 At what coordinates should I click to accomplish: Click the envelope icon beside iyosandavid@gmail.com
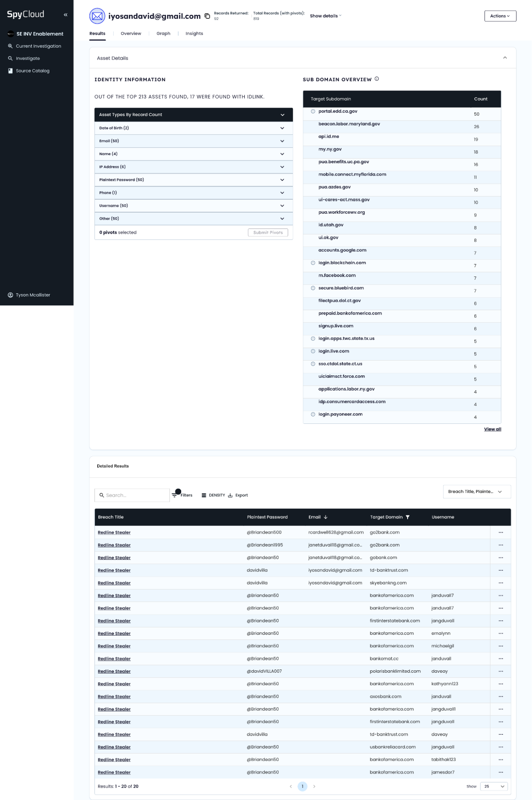point(97,16)
